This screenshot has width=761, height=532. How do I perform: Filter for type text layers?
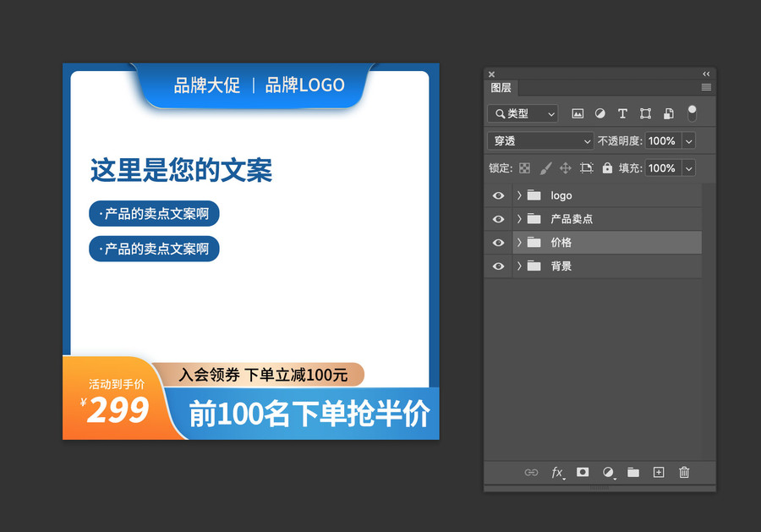coord(622,113)
